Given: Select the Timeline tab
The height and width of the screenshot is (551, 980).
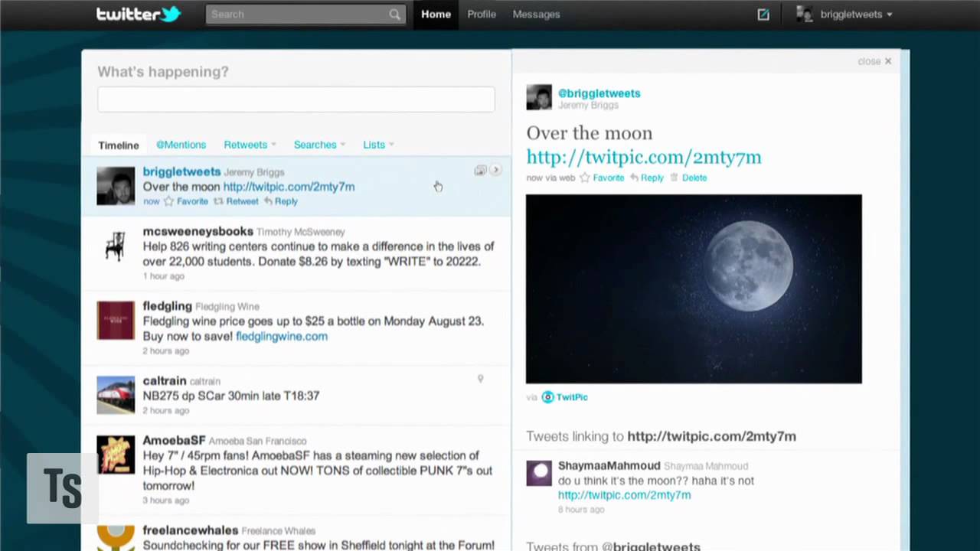Looking at the screenshot, I should pyautogui.click(x=119, y=145).
